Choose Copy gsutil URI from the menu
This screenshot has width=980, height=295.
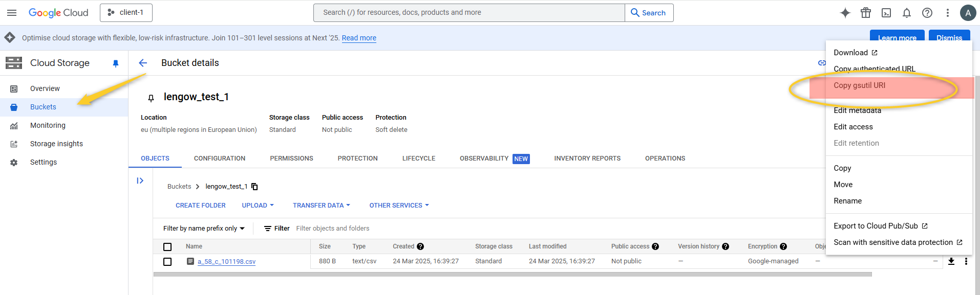859,85
